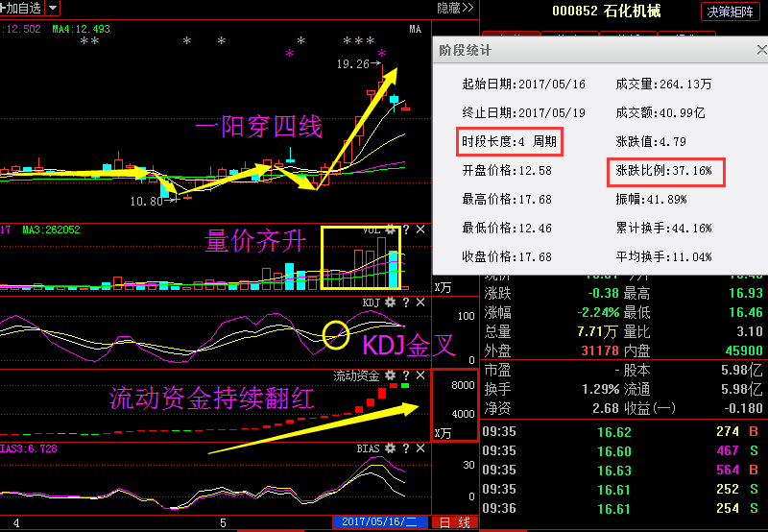Click tick row 16.60 with volume 467
The height and width of the screenshot is (532, 768).
click(621, 451)
